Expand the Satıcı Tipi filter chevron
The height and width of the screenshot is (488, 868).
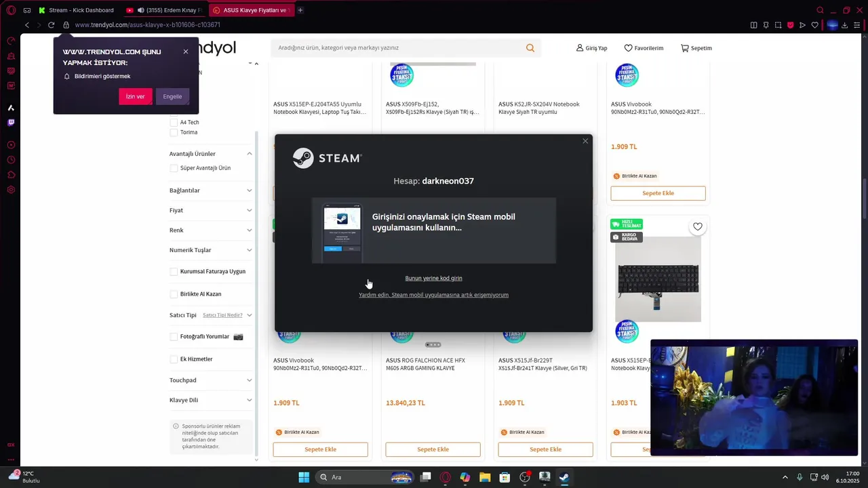pos(249,315)
